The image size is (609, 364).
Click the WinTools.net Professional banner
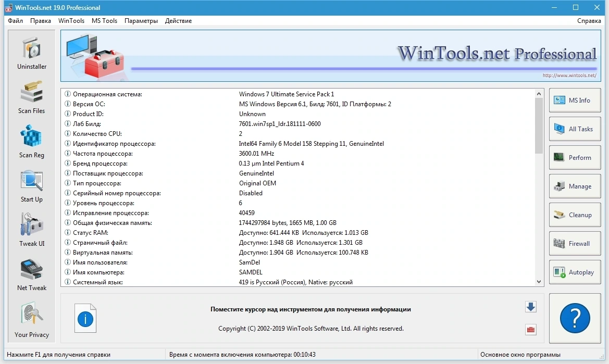330,56
